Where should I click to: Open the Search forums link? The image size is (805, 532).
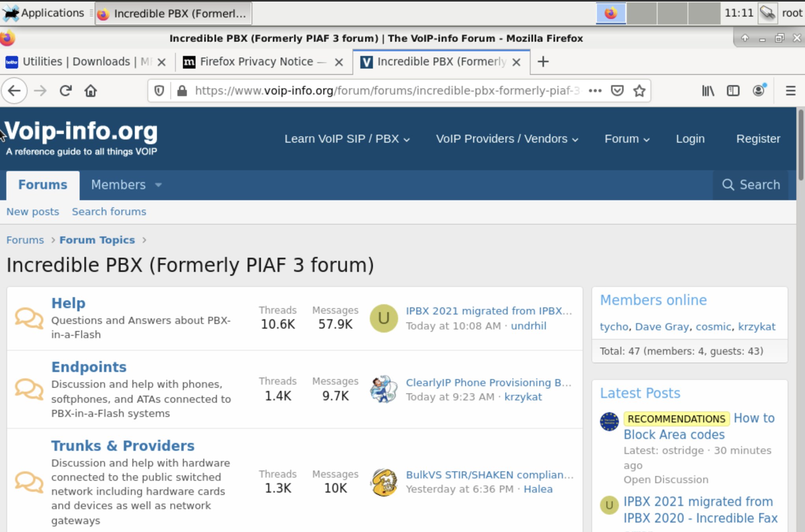[x=109, y=212]
